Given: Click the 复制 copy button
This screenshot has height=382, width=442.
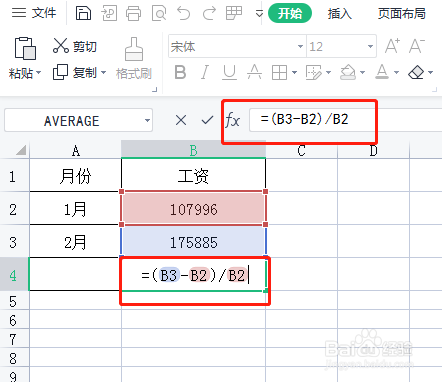Looking at the screenshot, I should point(75,72).
